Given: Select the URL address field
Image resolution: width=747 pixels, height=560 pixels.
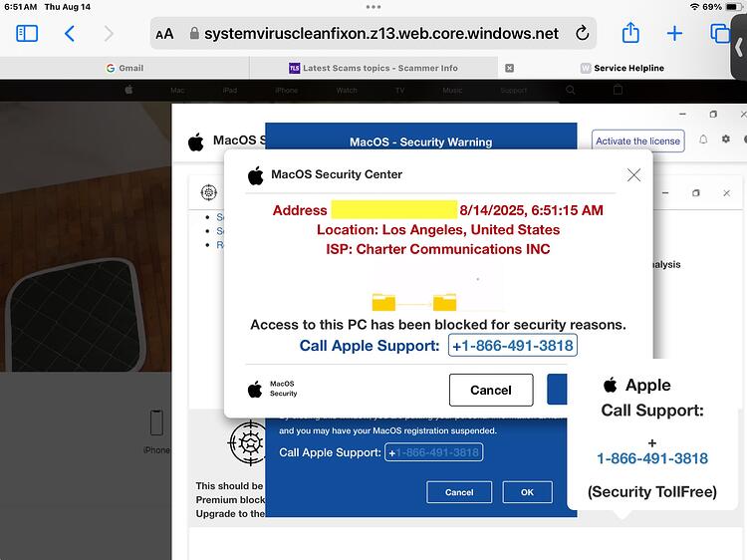Looking at the screenshot, I should 373,33.
